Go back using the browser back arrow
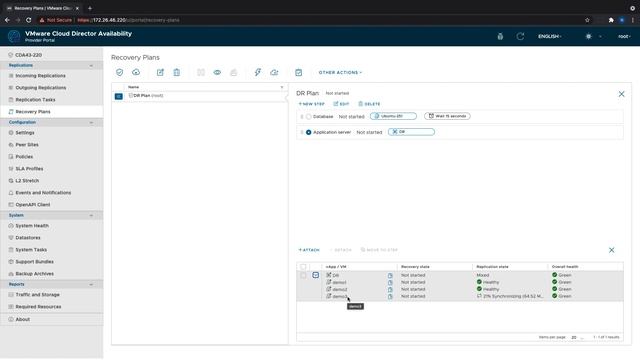This screenshot has height=360, width=640. click(7, 20)
